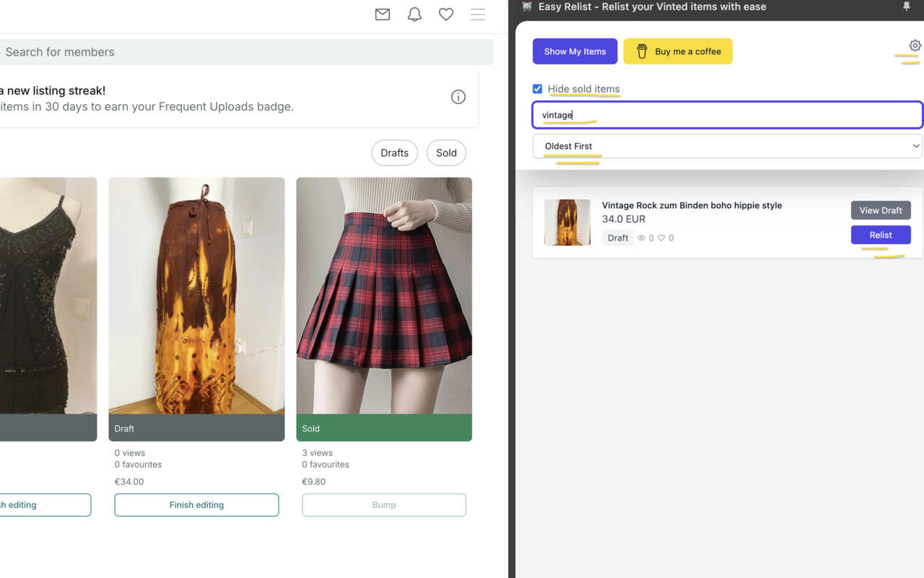Switch to the Sold filter
The image size is (924, 578).
pos(445,152)
